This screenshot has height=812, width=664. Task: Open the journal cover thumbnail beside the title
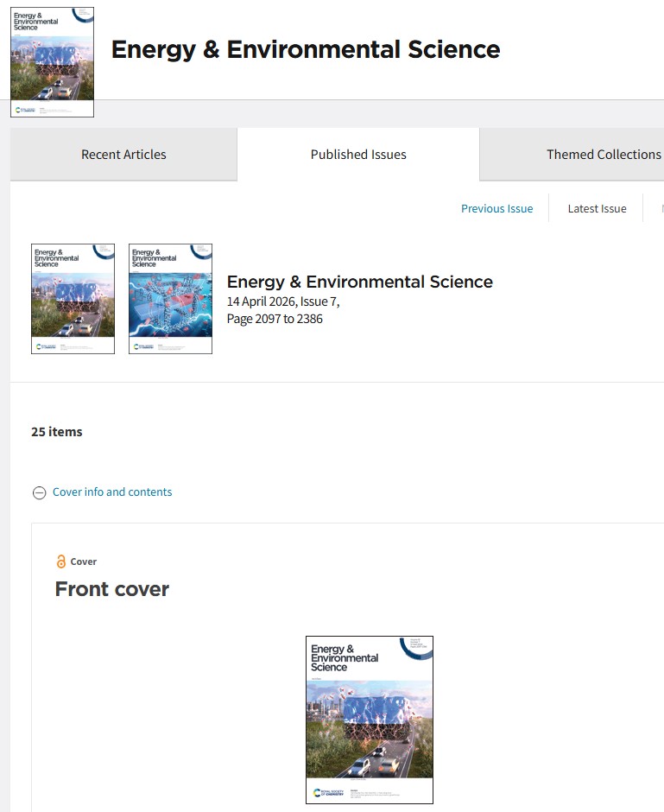tap(53, 62)
